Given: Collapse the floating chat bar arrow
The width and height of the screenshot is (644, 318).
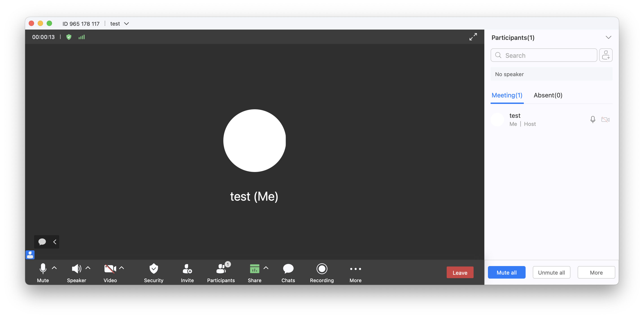Looking at the screenshot, I should coord(55,242).
